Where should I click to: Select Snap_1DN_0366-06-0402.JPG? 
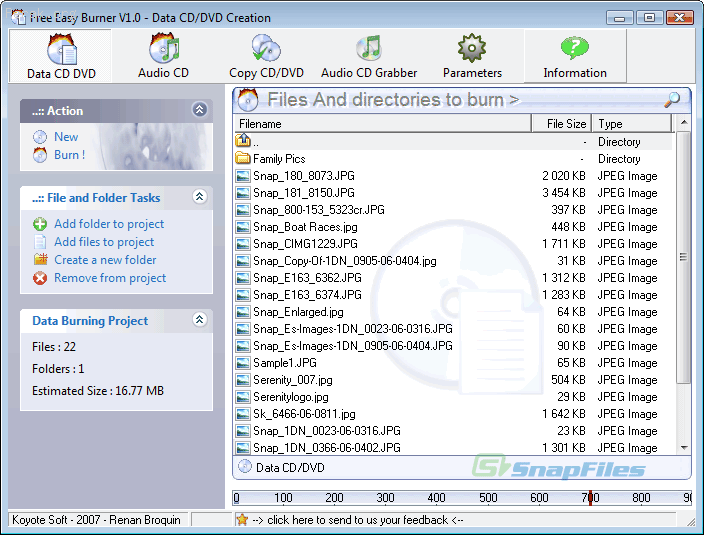tap(326, 448)
